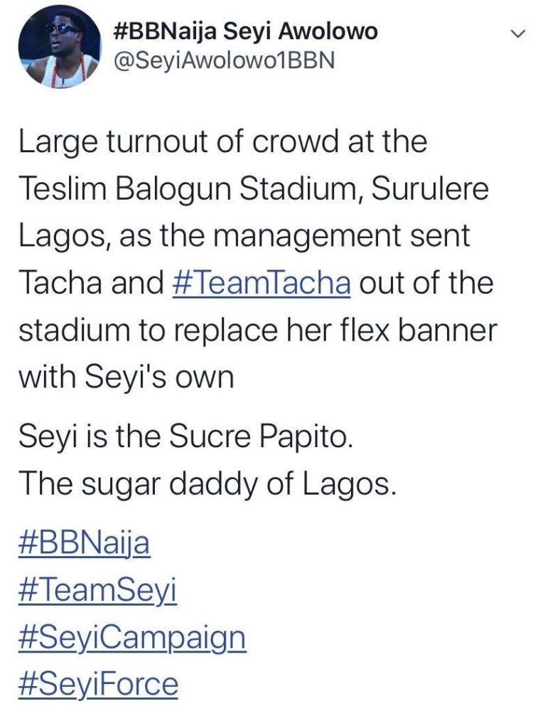Open the #BBNaija Seyi Awolowo display name
560x728 pixels.
tap(245, 32)
